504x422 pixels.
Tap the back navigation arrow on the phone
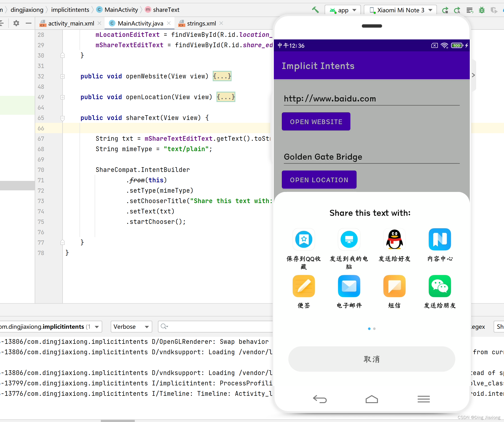pos(320,399)
